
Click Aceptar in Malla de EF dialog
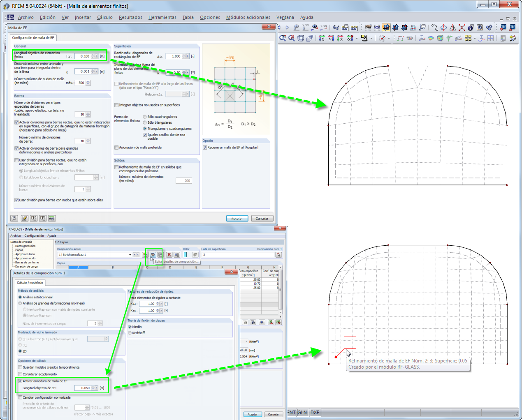pyautogui.click(x=237, y=219)
